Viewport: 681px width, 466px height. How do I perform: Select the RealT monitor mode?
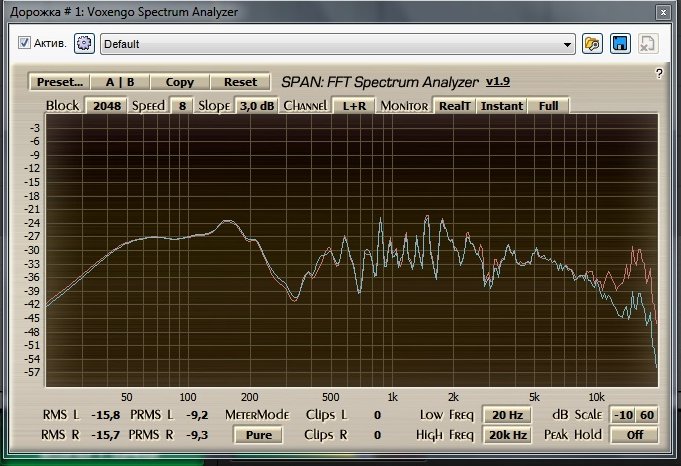(x=455, y=106)
